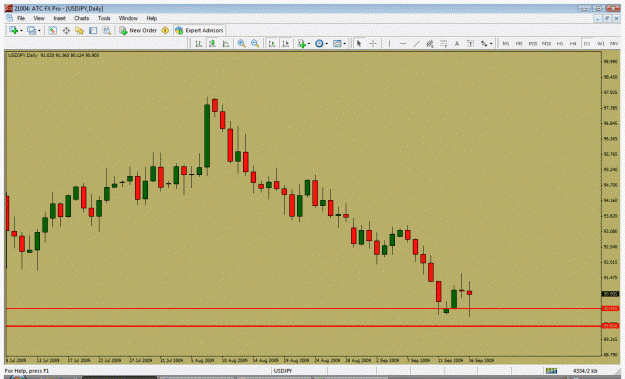This screenshot has height=379, width=625.
Task: Expand the Templates dropdown arrow
Action: coord(344,44)
